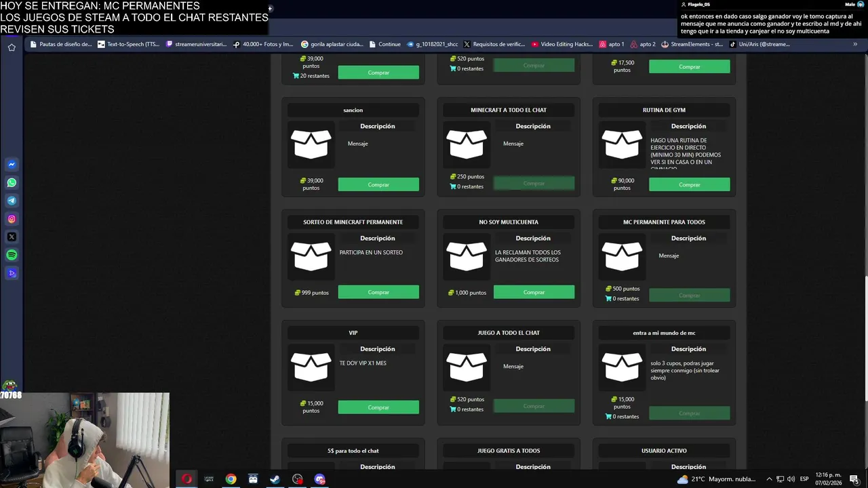The height and width of the screenshot is (488, 868).
Task: Open Telegram in the browser sidebar
Action: point(12,201)
